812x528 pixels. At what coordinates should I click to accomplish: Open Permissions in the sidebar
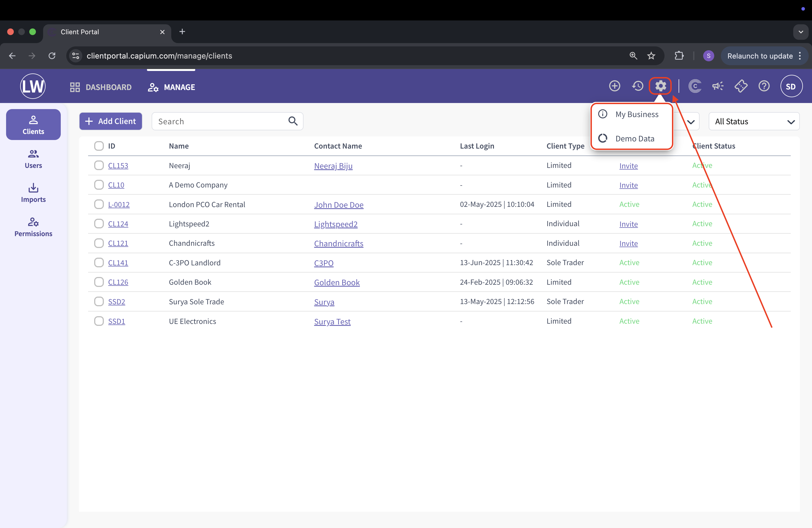point(33,227)
